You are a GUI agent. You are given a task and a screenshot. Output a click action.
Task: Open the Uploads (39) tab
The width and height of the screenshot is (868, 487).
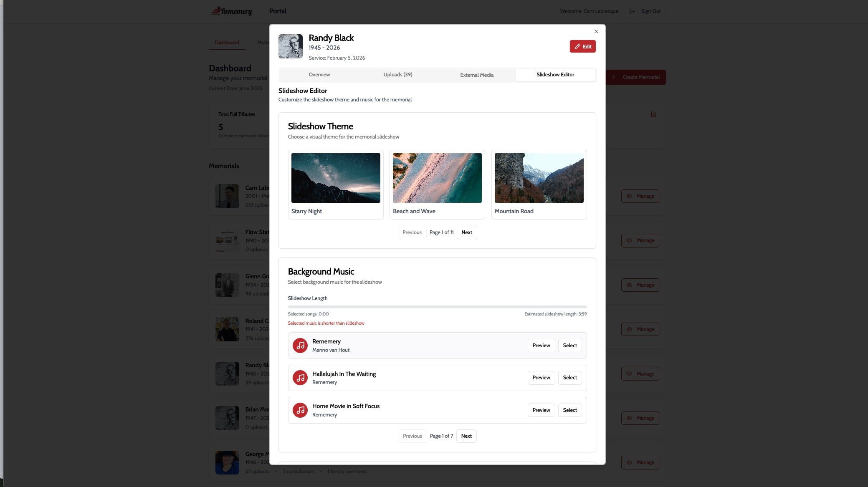[x=398, y=75]
